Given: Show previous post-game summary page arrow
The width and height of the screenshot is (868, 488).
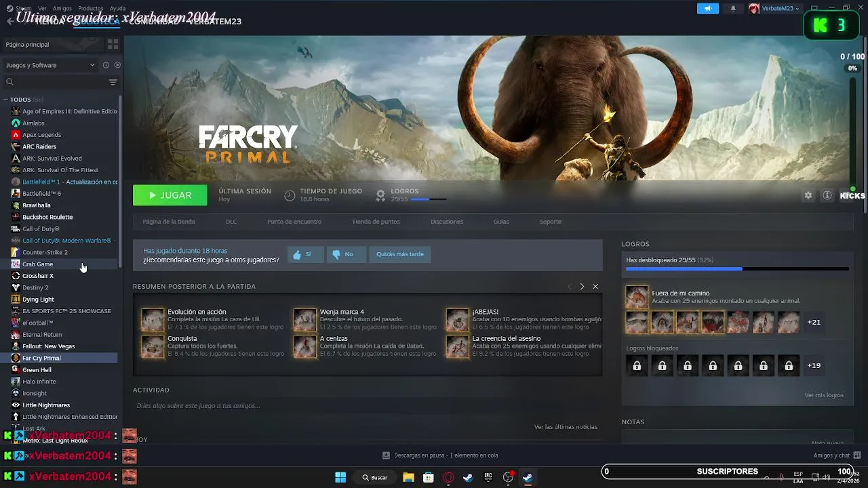Looking at the screenshot, I should [570, 287].
